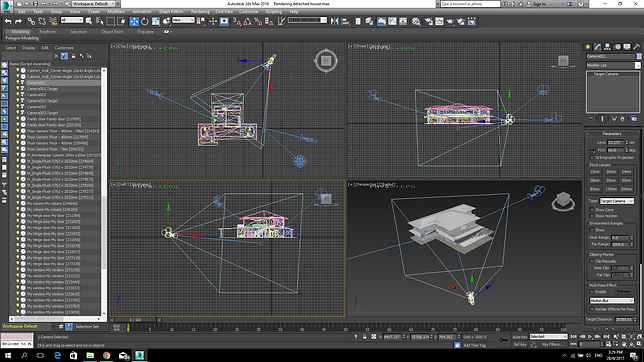This screenshot has height=362, width=644.
Task: Toggle the selection lock padlock in status bar
Action: coord(364,337)
